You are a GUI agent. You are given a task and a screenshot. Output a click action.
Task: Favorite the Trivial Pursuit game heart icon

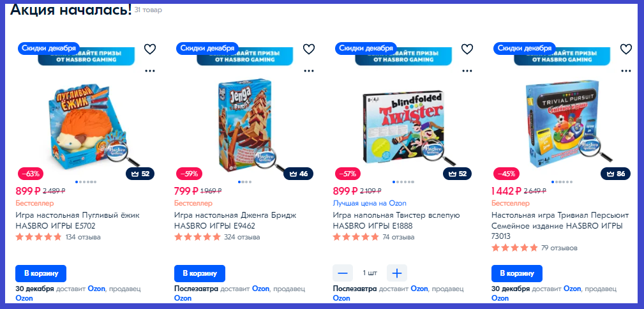coord(626,49)
